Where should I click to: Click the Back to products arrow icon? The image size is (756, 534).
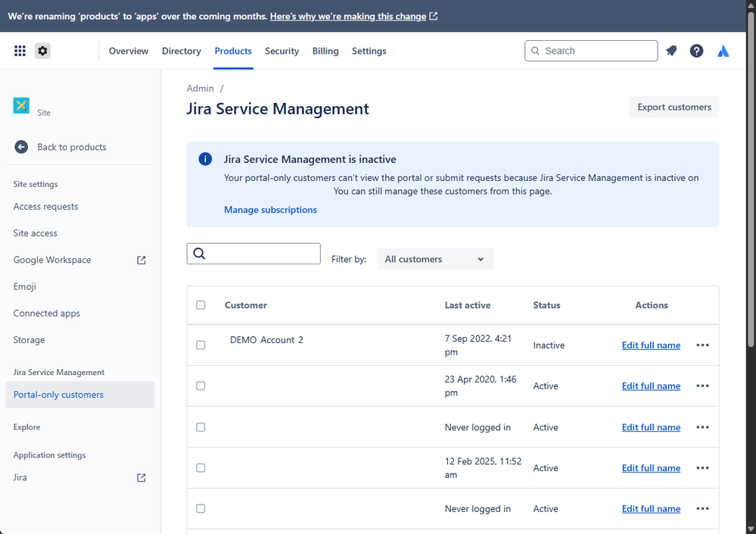[x=21, y=147]
